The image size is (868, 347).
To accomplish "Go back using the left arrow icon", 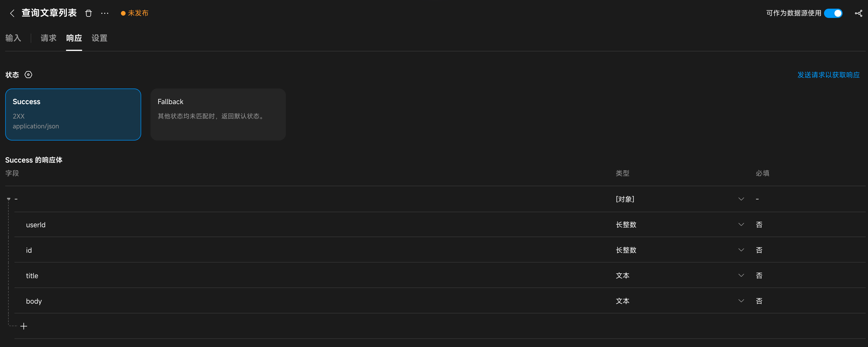I will [12, 13].
